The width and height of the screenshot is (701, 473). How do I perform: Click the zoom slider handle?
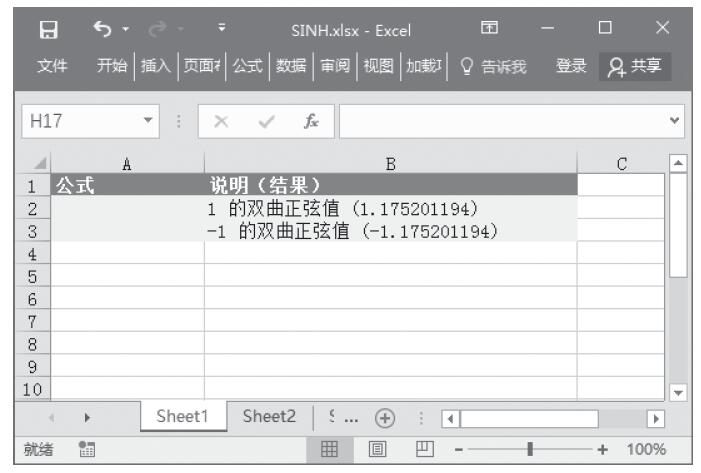coord(529,449)
